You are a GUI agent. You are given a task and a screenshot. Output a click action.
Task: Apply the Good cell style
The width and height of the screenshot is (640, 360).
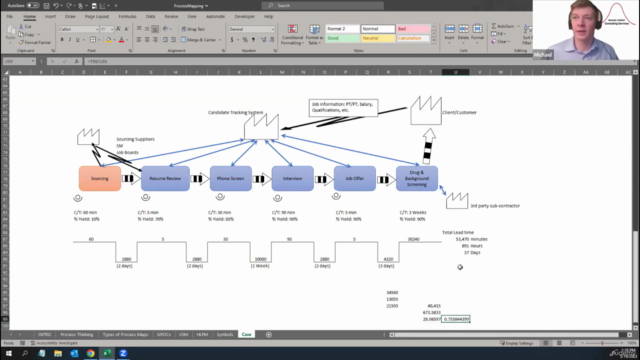[342, 38]
